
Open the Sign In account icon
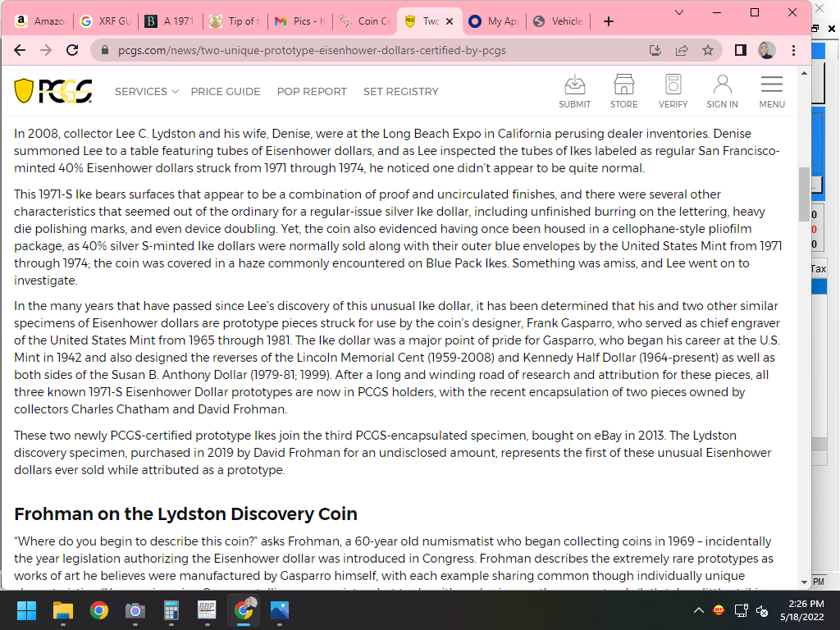tap(722, 91)
